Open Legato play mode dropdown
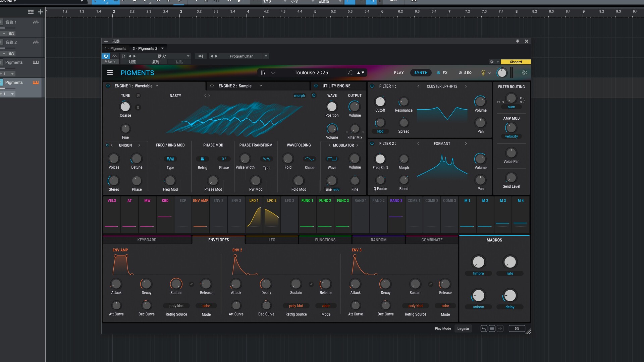 [x=463, y=328]
